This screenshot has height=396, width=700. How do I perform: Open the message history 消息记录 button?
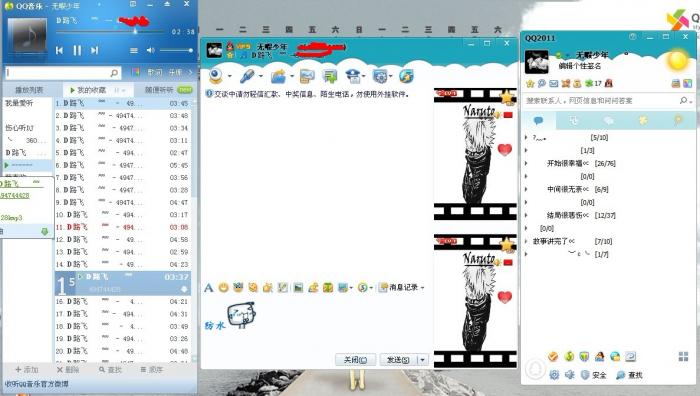[x=401, y=288]
